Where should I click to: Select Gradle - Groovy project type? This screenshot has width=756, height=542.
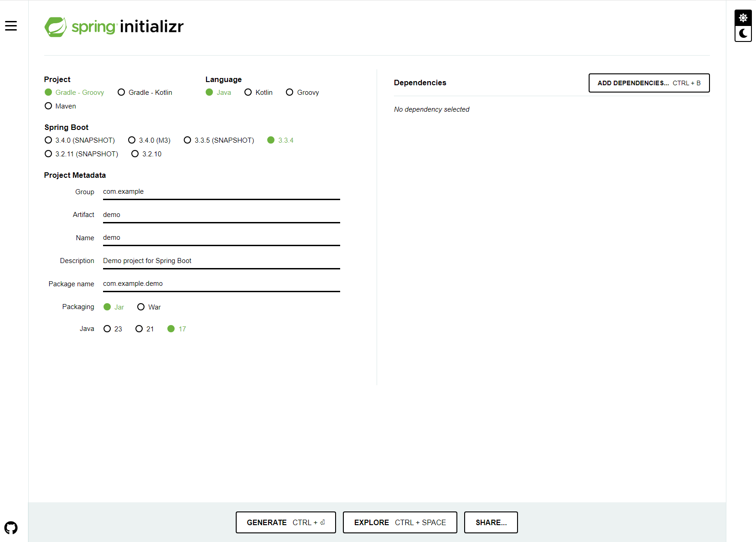tap(74, 93)
